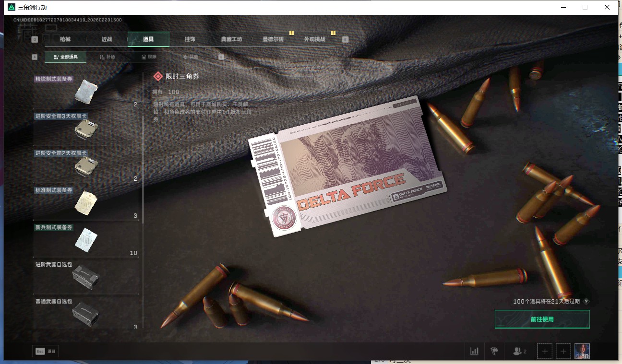Screen dimensions: 622x364
Task: Click the 前往使用 button
Action: (542, 319)
